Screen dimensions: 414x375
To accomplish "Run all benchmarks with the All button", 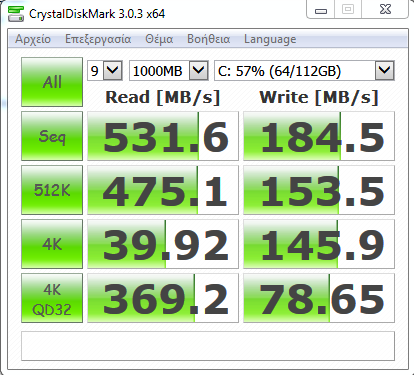I will 52,82.
